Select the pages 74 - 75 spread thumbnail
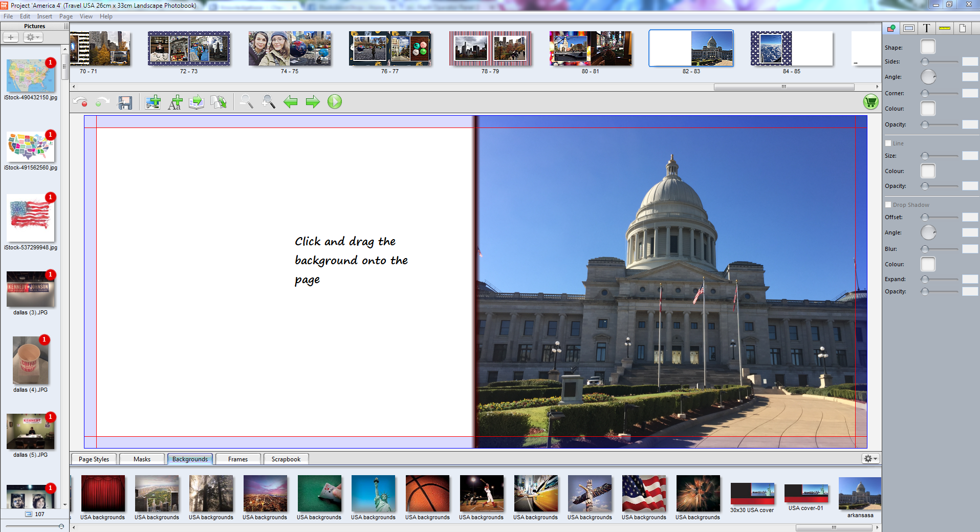Viewport: 980px width, 532px height. [290, 49]
